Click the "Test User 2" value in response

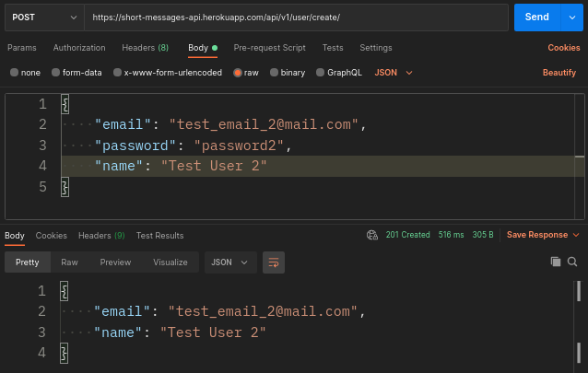(x=213, y=332)
